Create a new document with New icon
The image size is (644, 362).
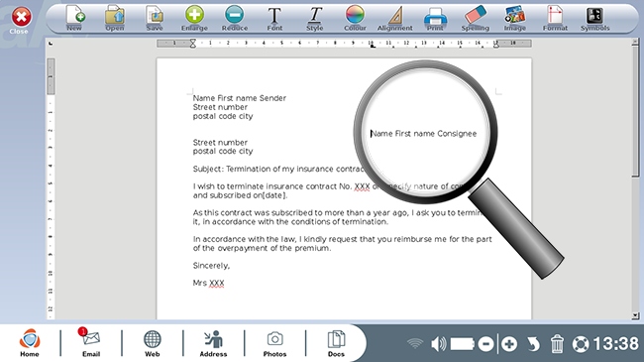pyautogui.click(x=74, y=19)
